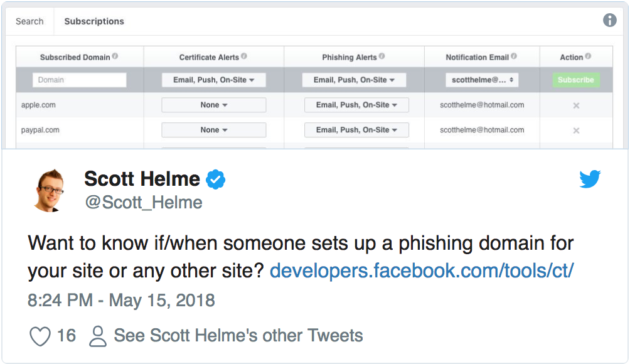Select the Subscriptions tab
The width and height of the screenshot is (630, 364).
94,21
